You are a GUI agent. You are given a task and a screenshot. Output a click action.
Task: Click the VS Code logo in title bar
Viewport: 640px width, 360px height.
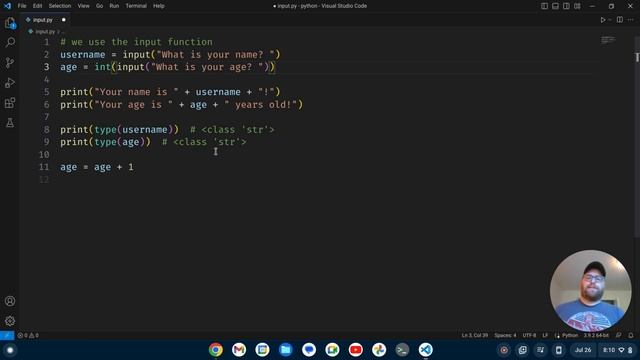pyautogui.click(x=7, y=6)
